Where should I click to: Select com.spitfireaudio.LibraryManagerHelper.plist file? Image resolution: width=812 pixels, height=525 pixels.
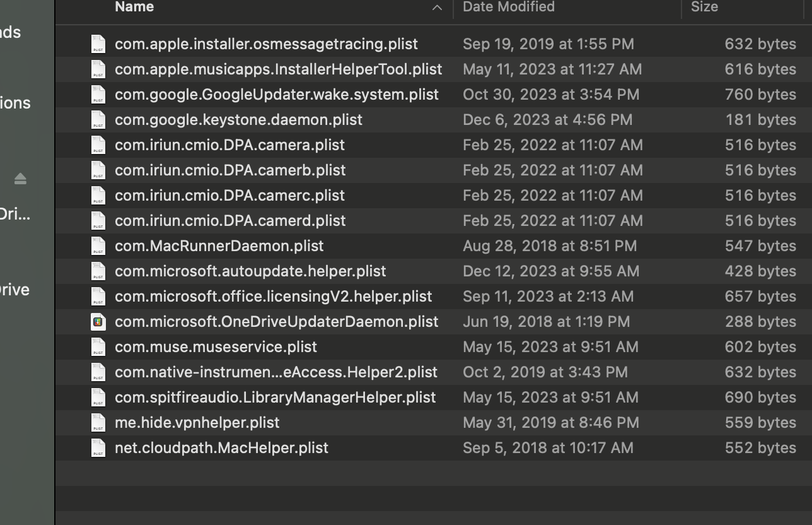click(275, 398)
